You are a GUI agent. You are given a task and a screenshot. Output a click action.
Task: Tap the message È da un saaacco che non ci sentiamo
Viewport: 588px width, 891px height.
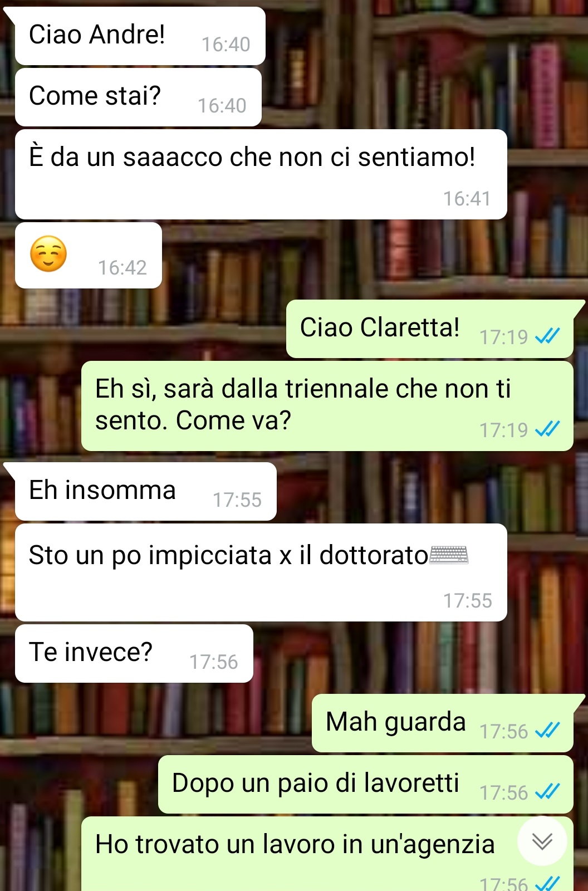pyautogui.click(x=261, y=174)
